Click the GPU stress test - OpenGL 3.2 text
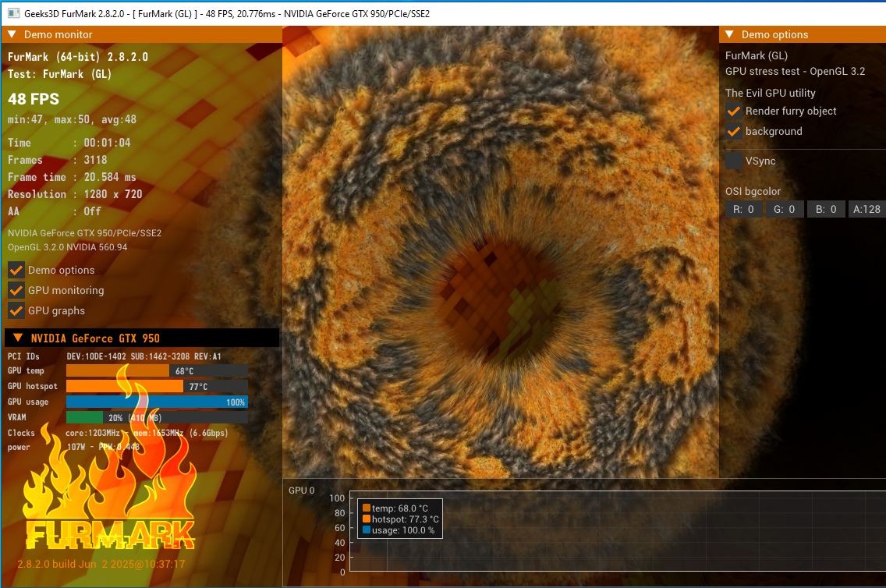The height and width of the screenshot is (588, 886). pos(795,72)
